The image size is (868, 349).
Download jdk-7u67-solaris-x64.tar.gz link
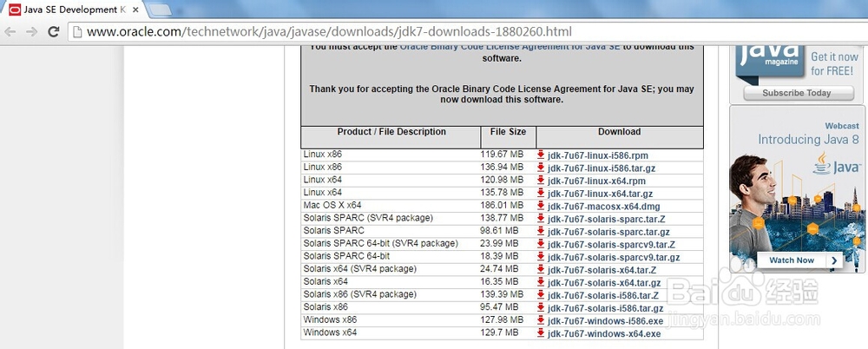coord(604,283)
